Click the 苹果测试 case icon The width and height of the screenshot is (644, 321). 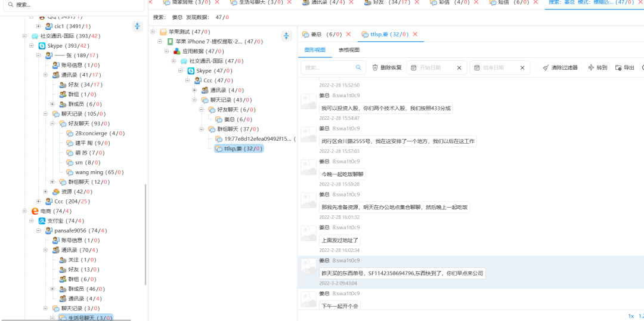pos(163,32)
